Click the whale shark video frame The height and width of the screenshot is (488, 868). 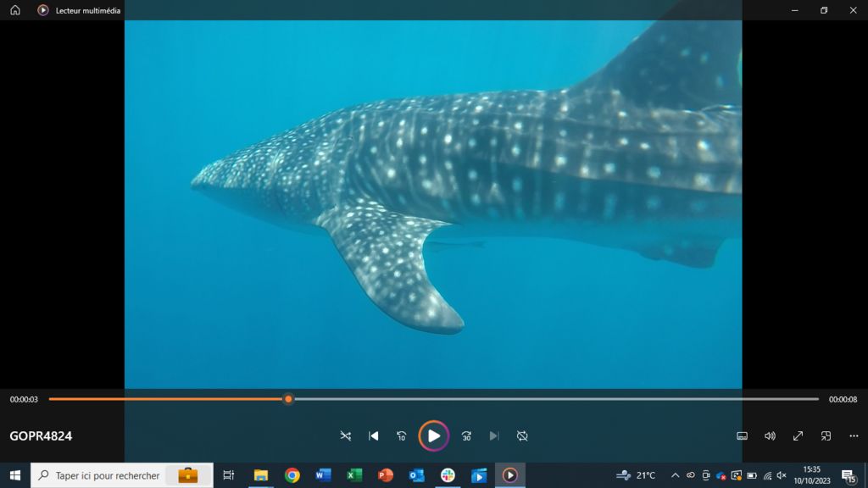point(433,203)
